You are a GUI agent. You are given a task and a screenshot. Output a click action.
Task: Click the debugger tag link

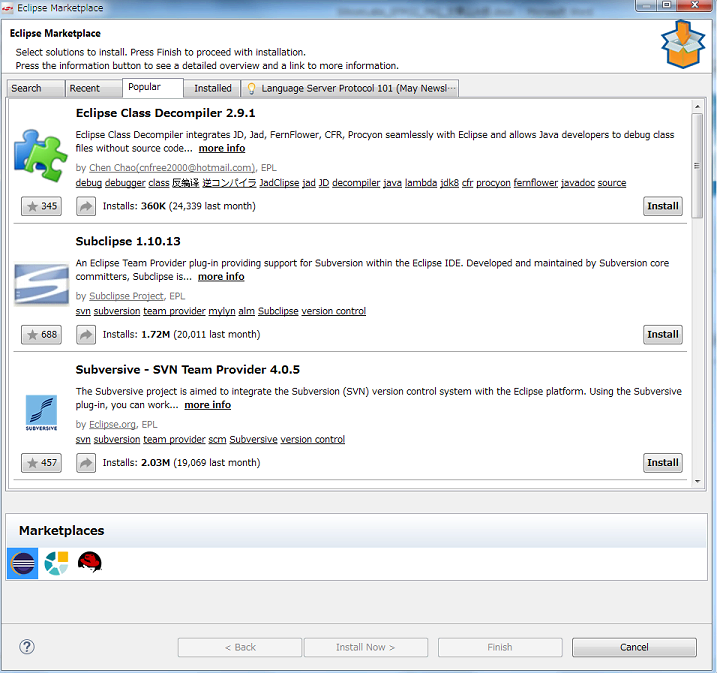[x=125, y=183]
